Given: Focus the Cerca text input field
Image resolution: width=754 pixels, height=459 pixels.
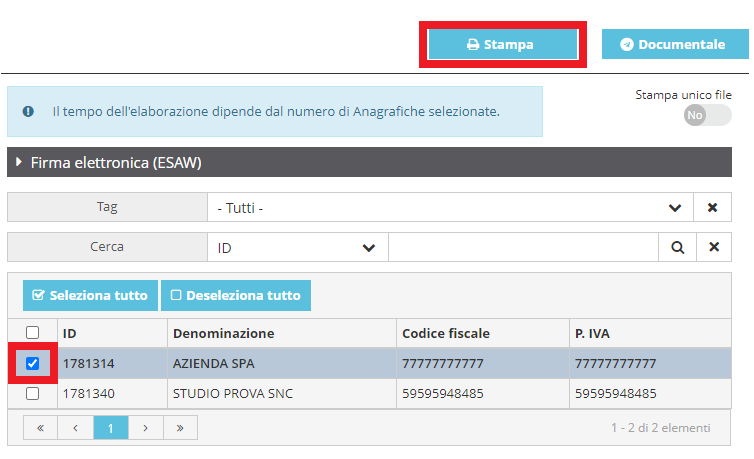Looking at the screenshot, I should [522, 247].
